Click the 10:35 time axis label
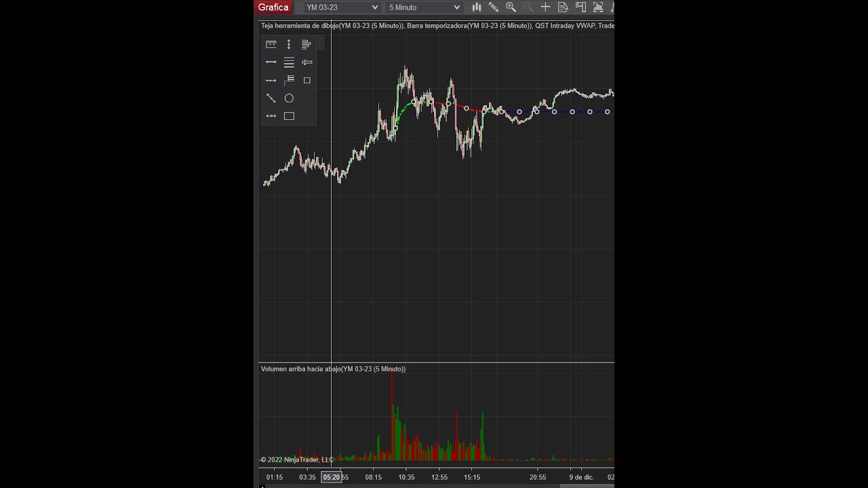 click(406, 477)
